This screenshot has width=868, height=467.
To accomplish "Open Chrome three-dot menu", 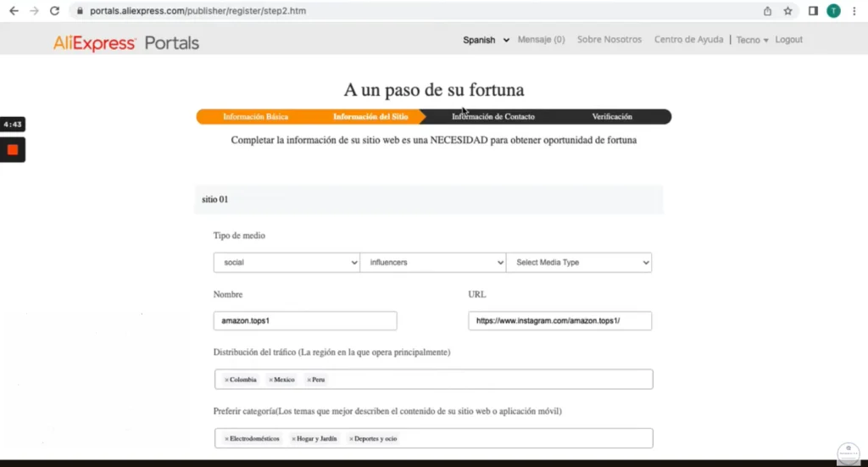I will 854,11.
